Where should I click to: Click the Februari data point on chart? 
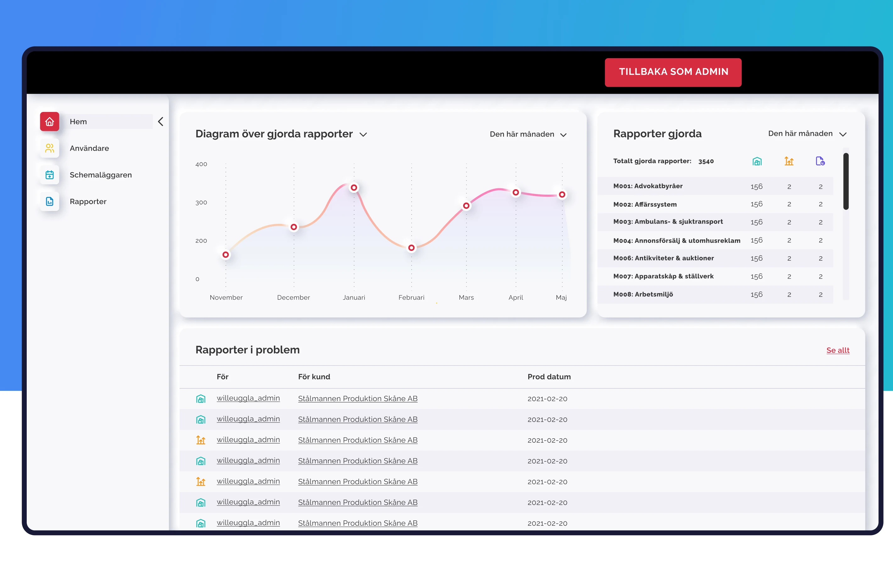point(411,248)
